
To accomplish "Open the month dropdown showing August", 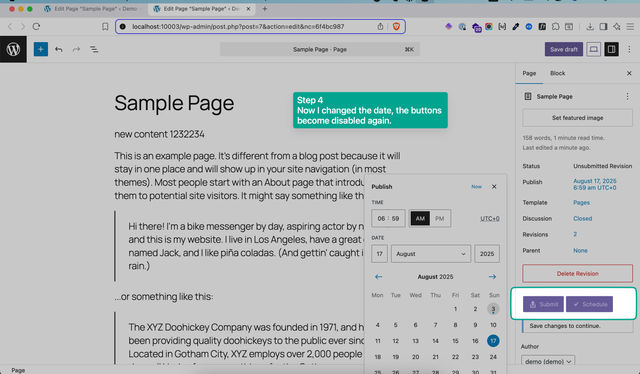I will pyautogui.click(x=431, y=254).
